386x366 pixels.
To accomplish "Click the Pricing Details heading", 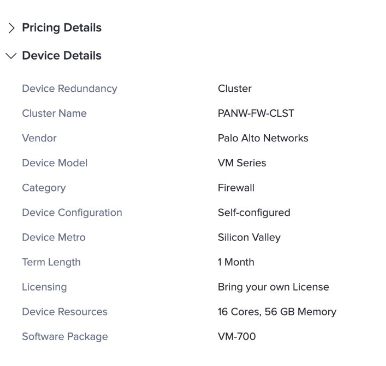I will tap(62, 28).
